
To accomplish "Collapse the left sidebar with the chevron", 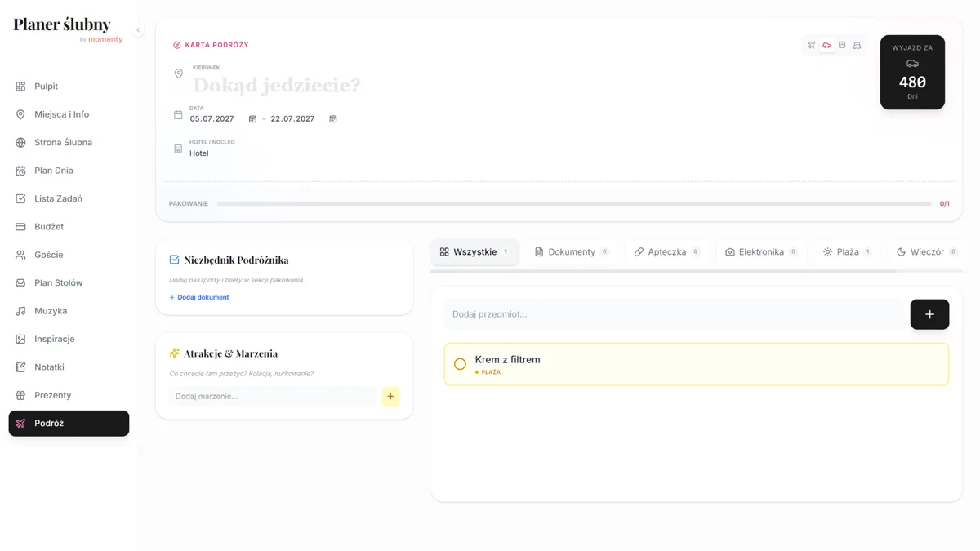I will pyautogui.click(x=138, y=29).
